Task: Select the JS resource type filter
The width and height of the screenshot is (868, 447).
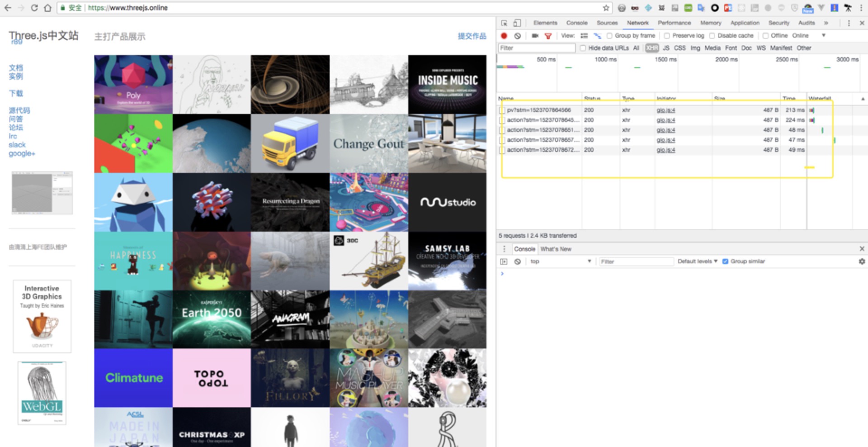Action: [x=666, y=48]
